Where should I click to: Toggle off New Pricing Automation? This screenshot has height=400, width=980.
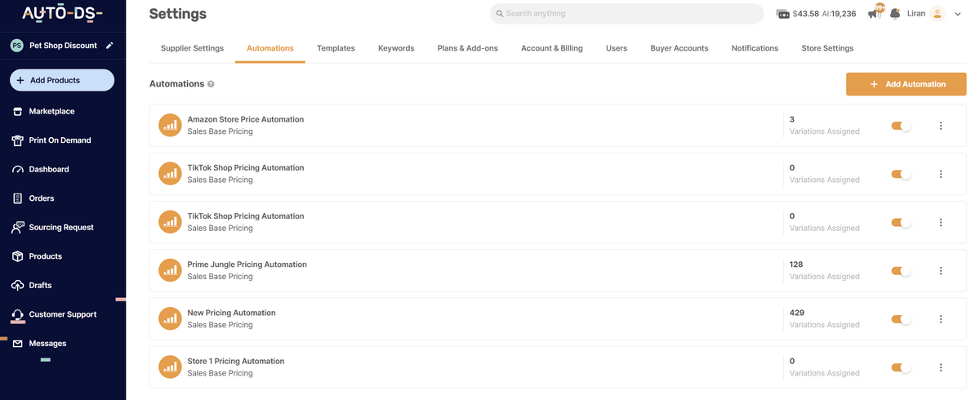coord(901,319)
